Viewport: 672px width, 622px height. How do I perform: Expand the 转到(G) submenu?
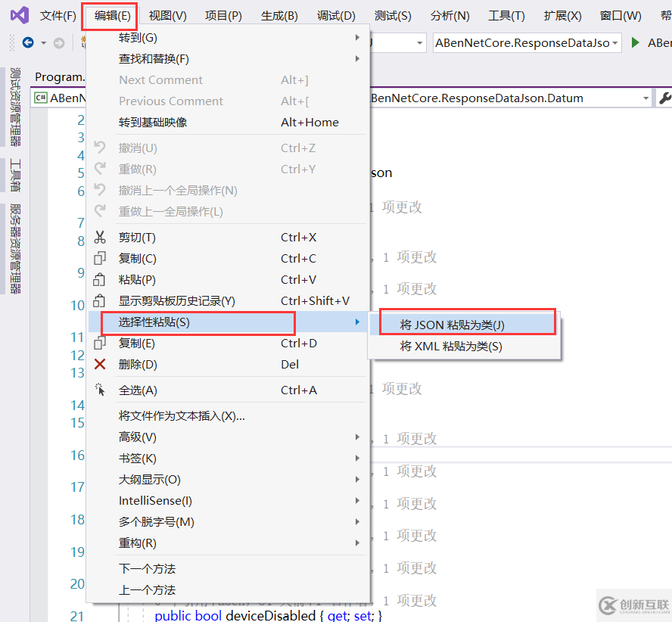coord(228,38)
